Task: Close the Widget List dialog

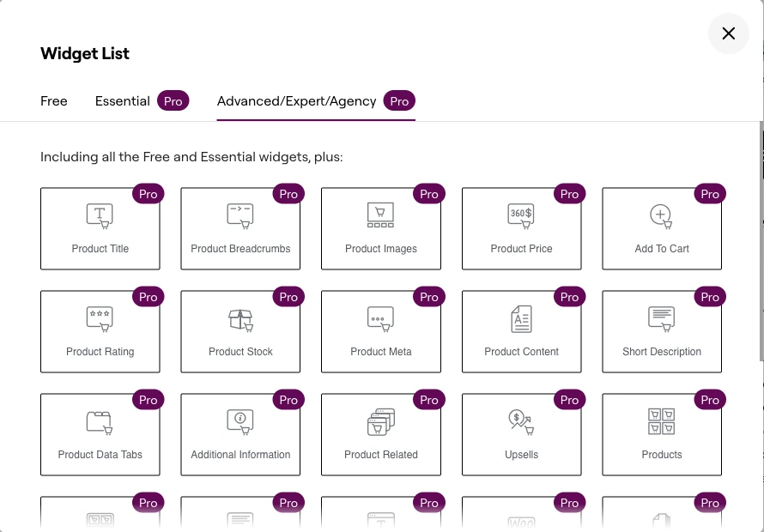Action: [x=729, y=33]
